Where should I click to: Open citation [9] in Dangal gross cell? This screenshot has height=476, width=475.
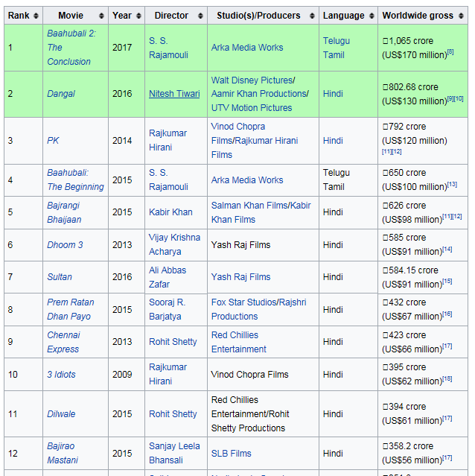[x=450, y=98]
